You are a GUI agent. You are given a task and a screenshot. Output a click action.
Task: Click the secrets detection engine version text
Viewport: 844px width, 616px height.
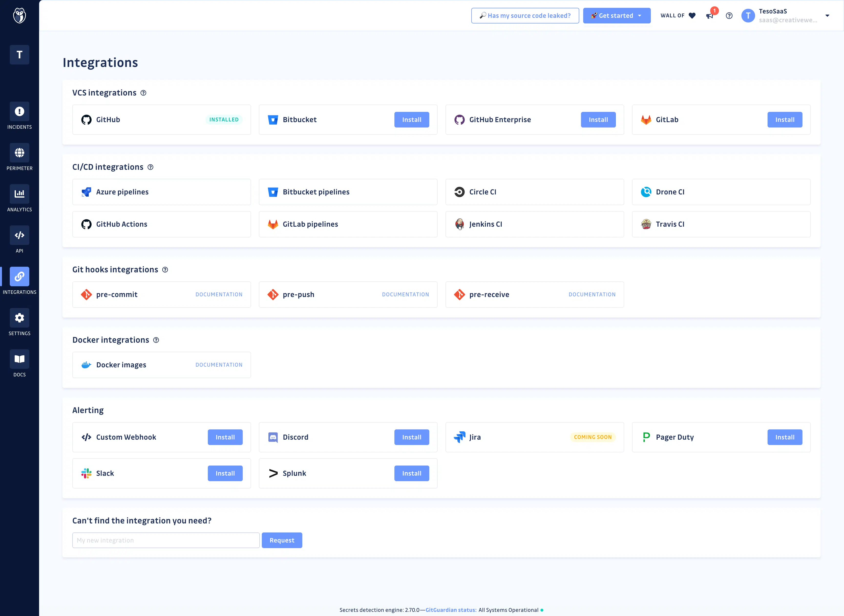pyautogui.click(x=379, y=610)
